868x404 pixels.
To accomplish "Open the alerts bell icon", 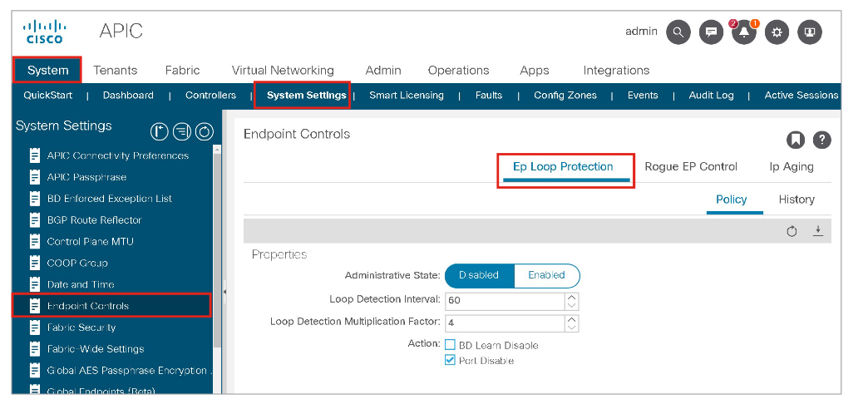I will [743, 32].
